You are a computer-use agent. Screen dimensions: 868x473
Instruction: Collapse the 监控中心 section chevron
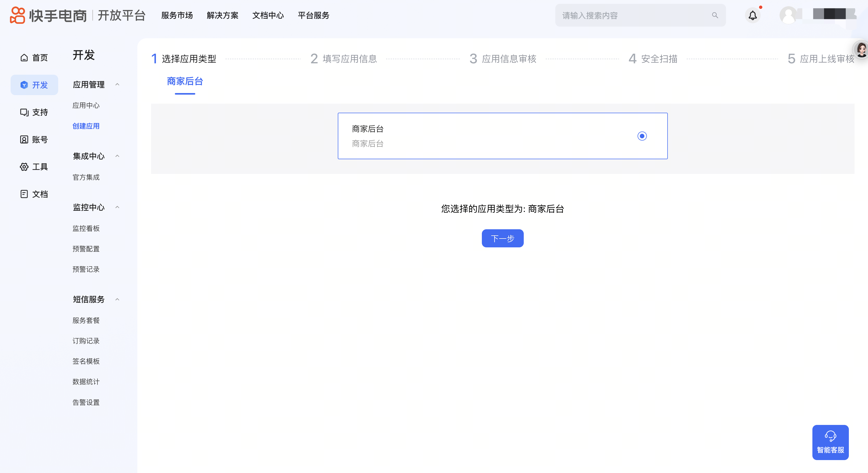point(117,207)
